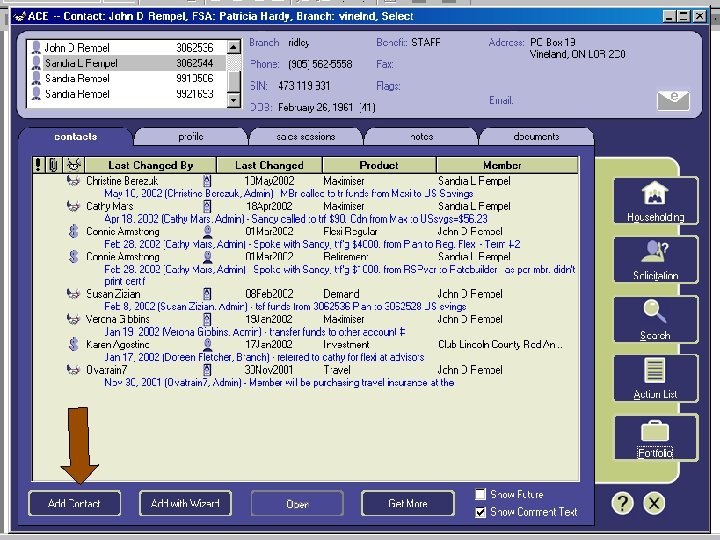Click Club Lincoln County member cell
The width and height of the screenshot is (720, 540).
500,344
